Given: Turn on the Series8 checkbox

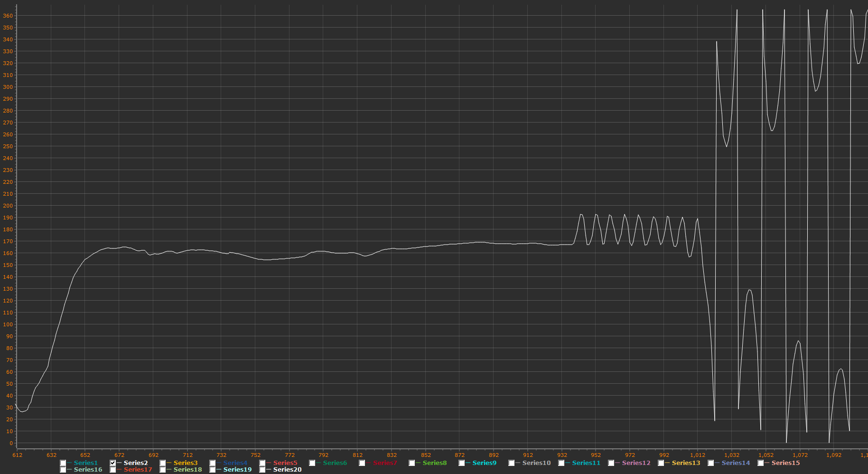Looking at the screenshot, I should (412, 463).
